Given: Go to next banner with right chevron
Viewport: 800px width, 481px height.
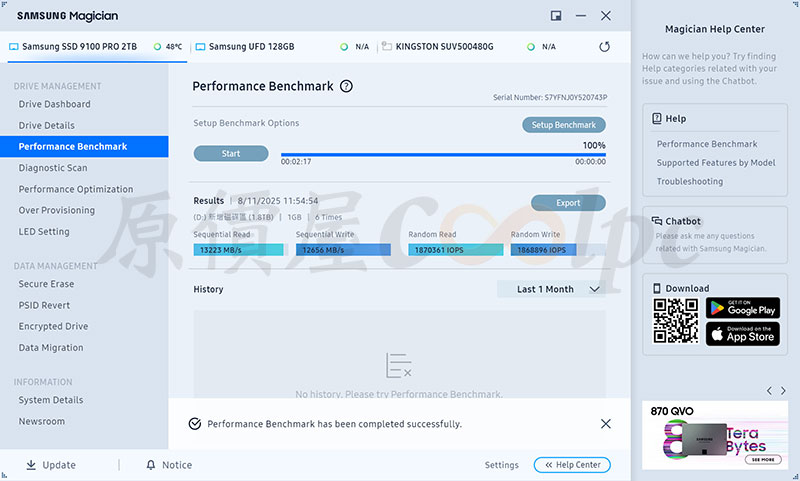Looking at the screenshot, I should (783, 391).
